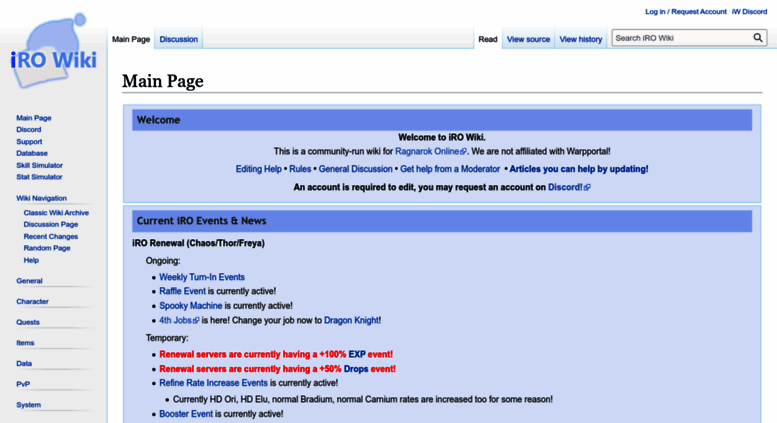This screenshot has width=777, height=423.
Task: Open the Dragon Knight link
Action: 351,320
